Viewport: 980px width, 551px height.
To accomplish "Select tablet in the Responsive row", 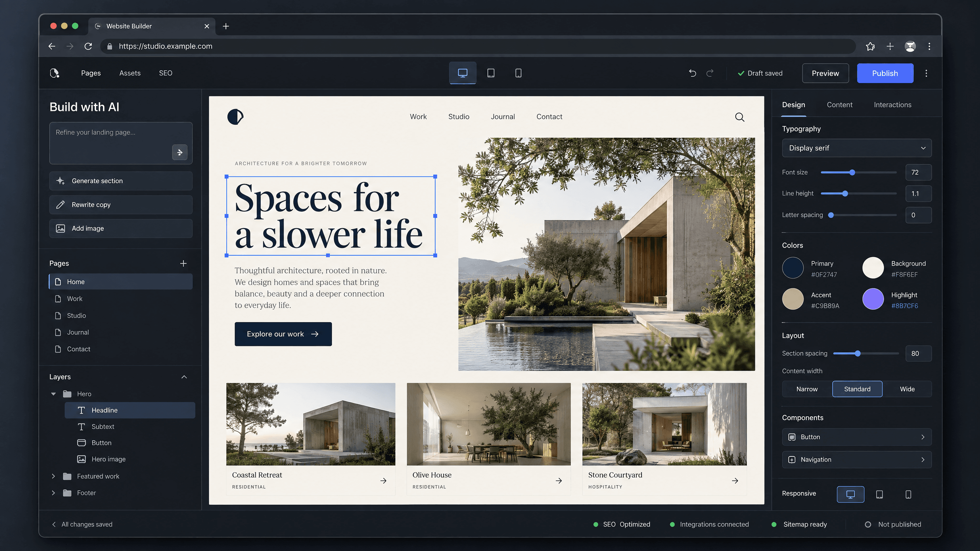I will (879, 494).
